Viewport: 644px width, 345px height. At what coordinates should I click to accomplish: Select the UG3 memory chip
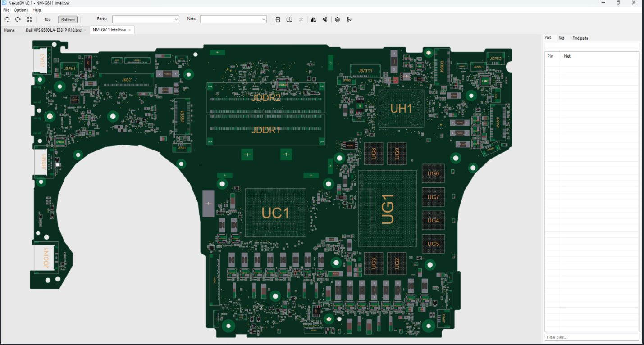pos(374,263)
